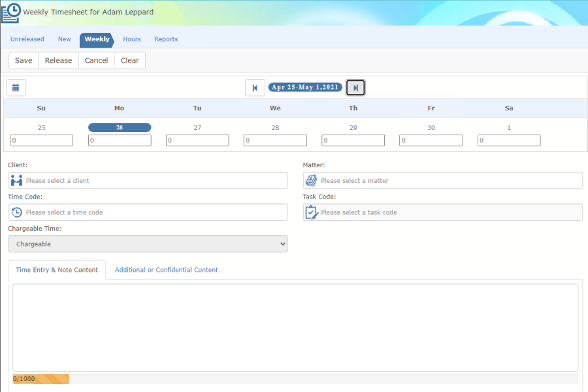Click the task code clipboard icon
588x392 pixels.
pyautogui.click(x=312, y=212)
